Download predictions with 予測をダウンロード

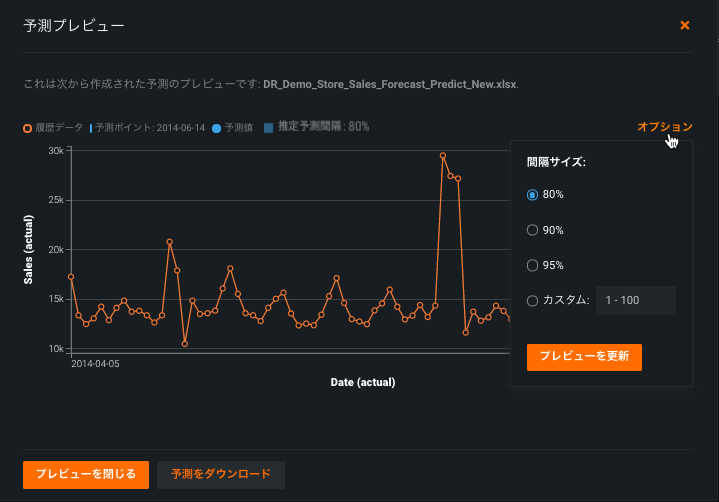tap(221, 474)
